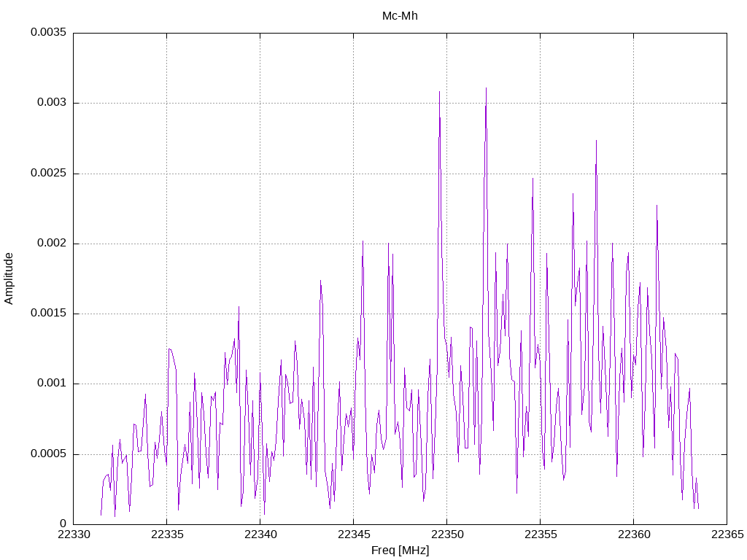This screenshot has width=747, height=560.
Task: Click the y-axis value 0.002
Action: click(x=52, y=244)
